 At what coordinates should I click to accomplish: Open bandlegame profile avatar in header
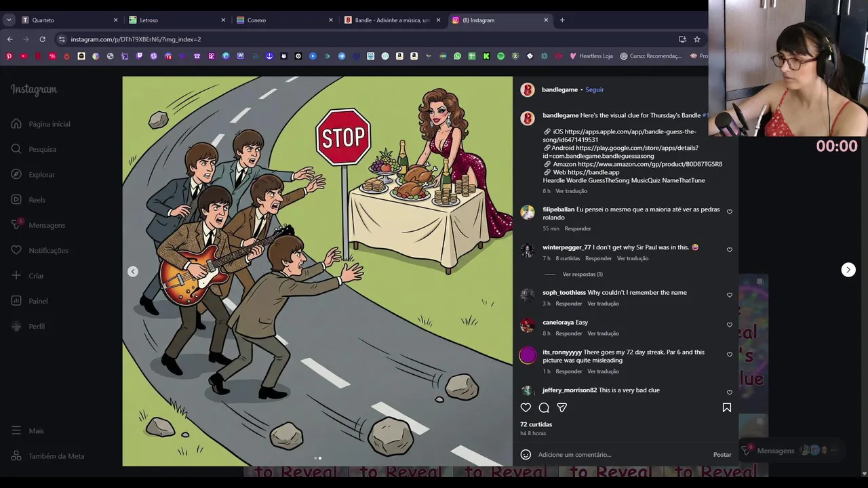528,89
